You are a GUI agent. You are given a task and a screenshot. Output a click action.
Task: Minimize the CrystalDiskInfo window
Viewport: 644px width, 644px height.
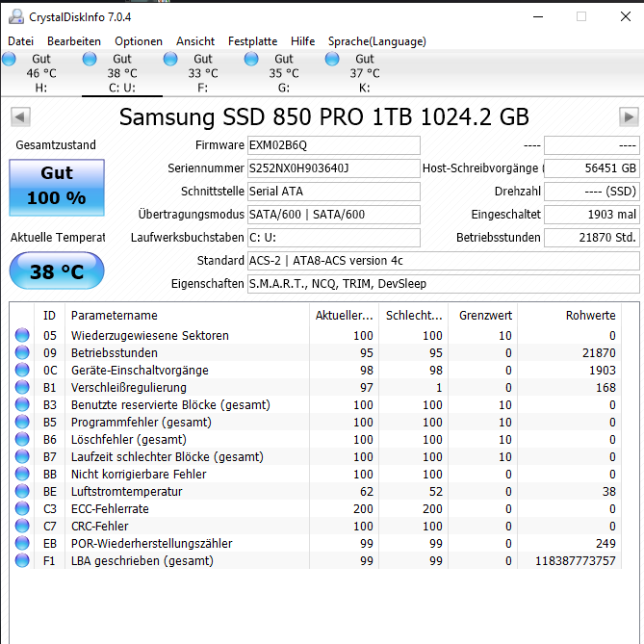[538, 16]
